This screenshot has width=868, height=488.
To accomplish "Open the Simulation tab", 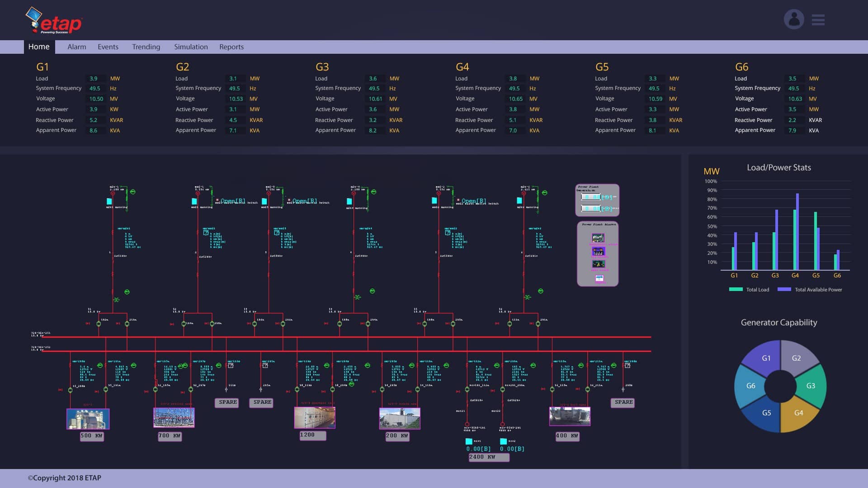I will [191, 47].
